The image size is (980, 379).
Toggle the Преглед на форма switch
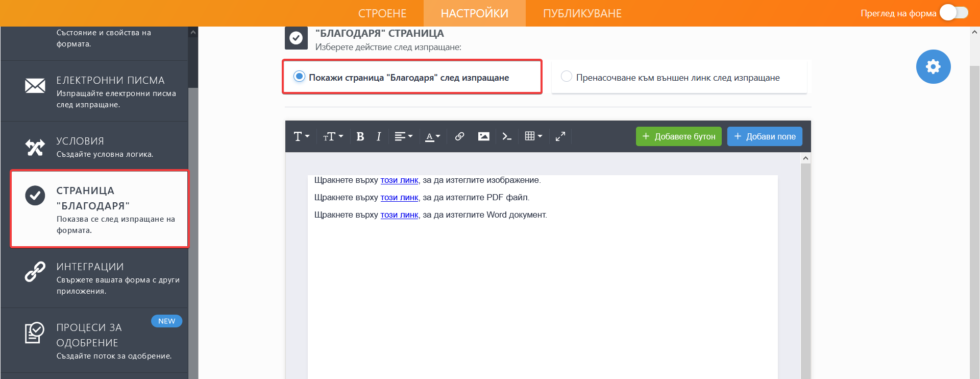tap(953, 13)
